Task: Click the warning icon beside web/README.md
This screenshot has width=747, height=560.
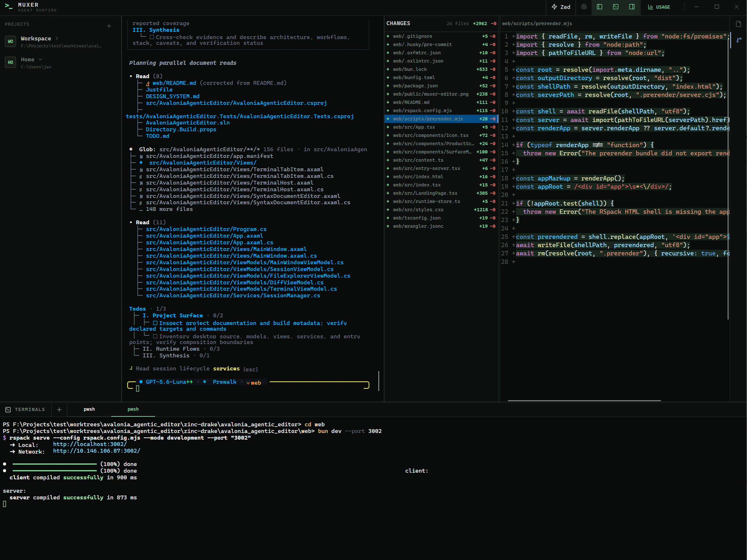Action: point(147,83)
